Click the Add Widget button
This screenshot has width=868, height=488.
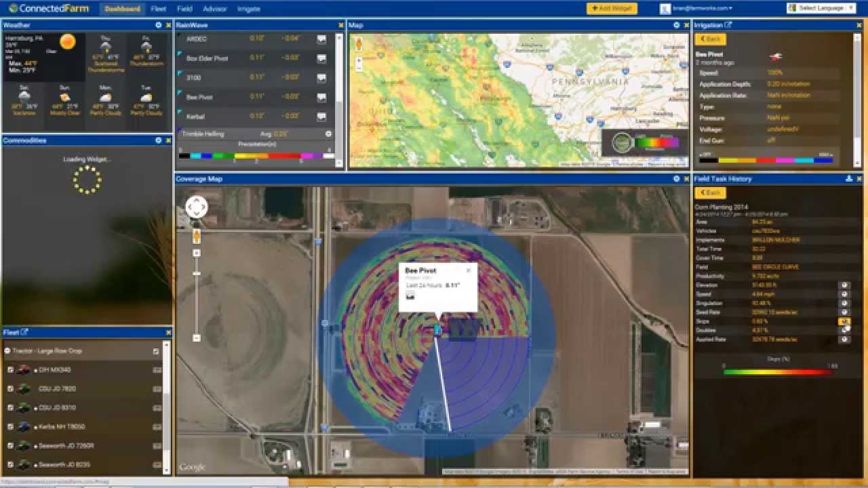(612, 8)
